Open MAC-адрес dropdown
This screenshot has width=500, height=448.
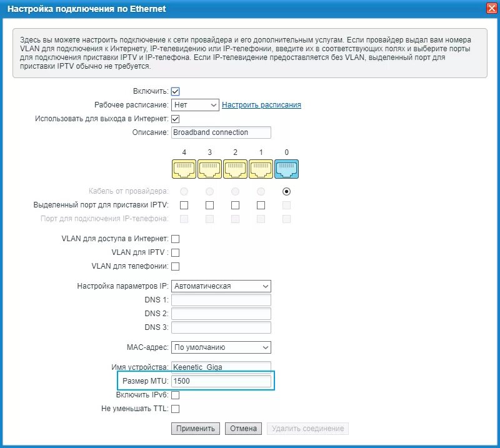point(221,347)
